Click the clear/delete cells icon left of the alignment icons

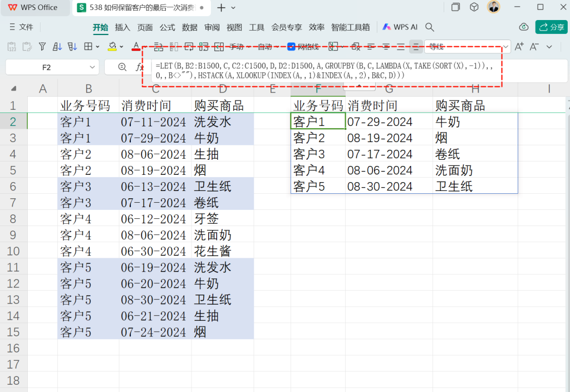click(x=356, y=47)
